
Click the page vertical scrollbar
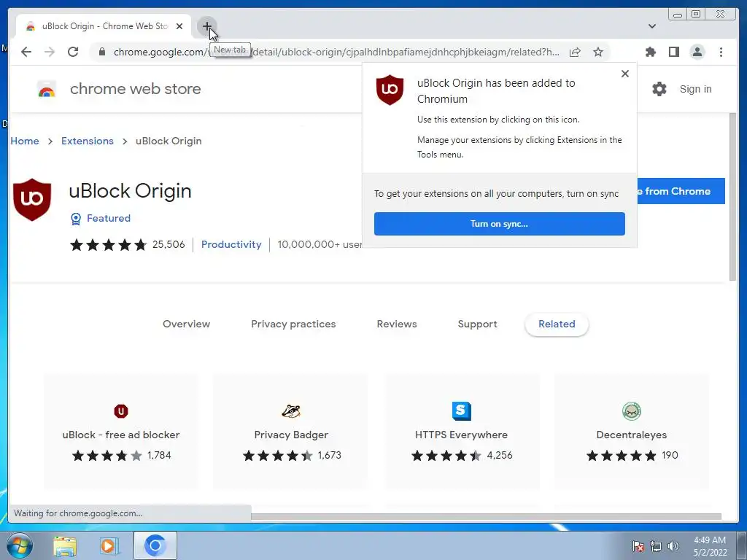click(732, 197)
